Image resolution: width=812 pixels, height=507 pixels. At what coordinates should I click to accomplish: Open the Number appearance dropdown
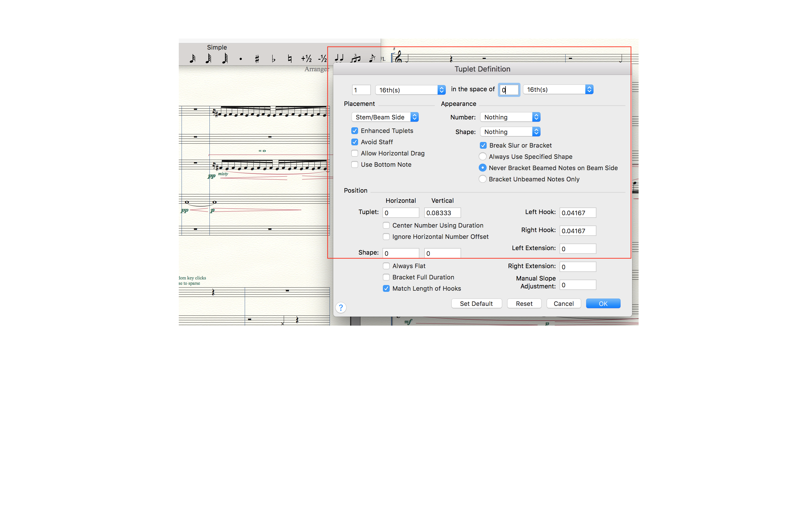(510, 117)
